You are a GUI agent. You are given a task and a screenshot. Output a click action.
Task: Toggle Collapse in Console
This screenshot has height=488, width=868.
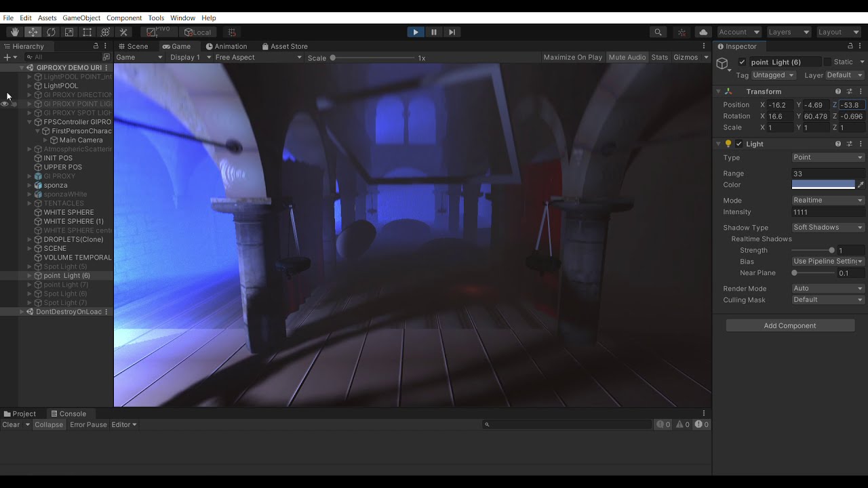coord(49,424)
